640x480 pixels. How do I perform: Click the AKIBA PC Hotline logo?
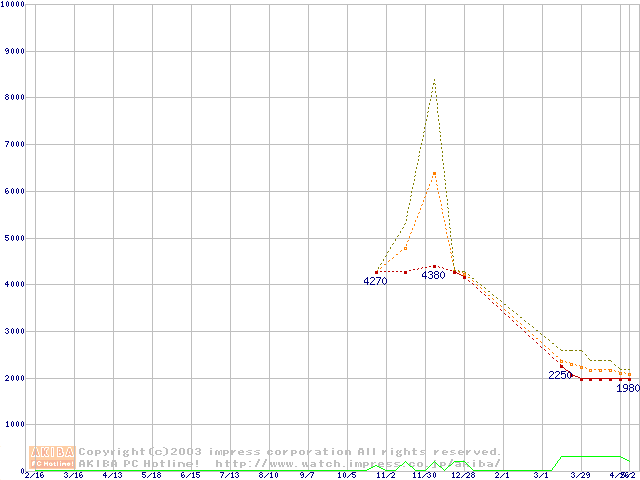(x=52, y=457)
